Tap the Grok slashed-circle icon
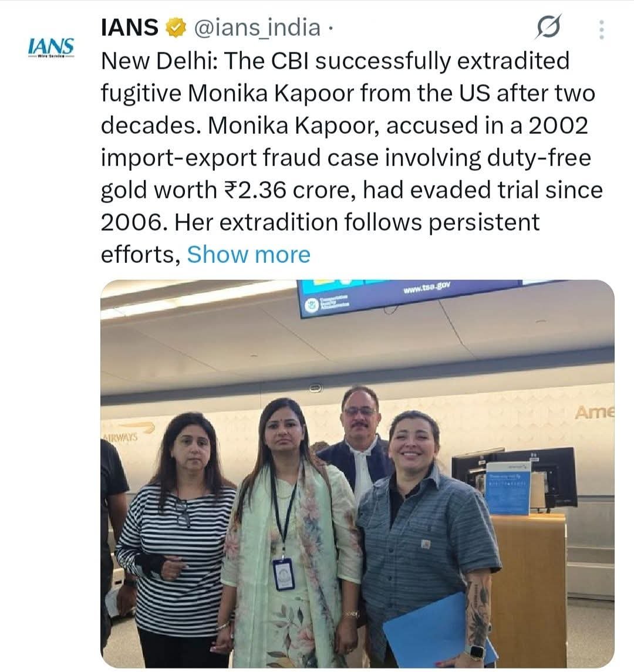Viewport: 634px width, 672px height. pyautogui.click(x=548, y=28)
